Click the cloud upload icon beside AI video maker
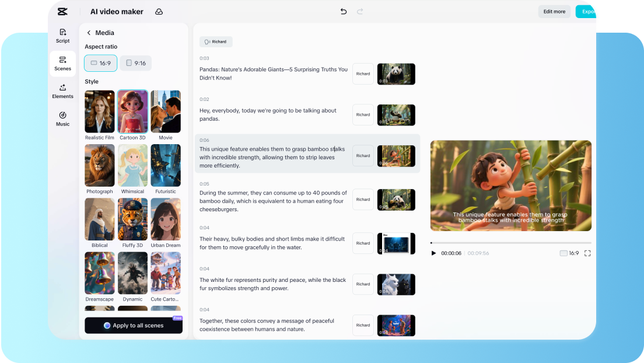The height and width of the screenshot is (363, 644). click(x=159, y=11)
